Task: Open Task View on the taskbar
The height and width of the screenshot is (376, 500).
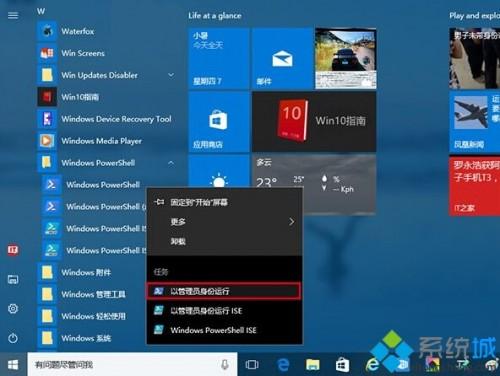Action: pos(252,365)
